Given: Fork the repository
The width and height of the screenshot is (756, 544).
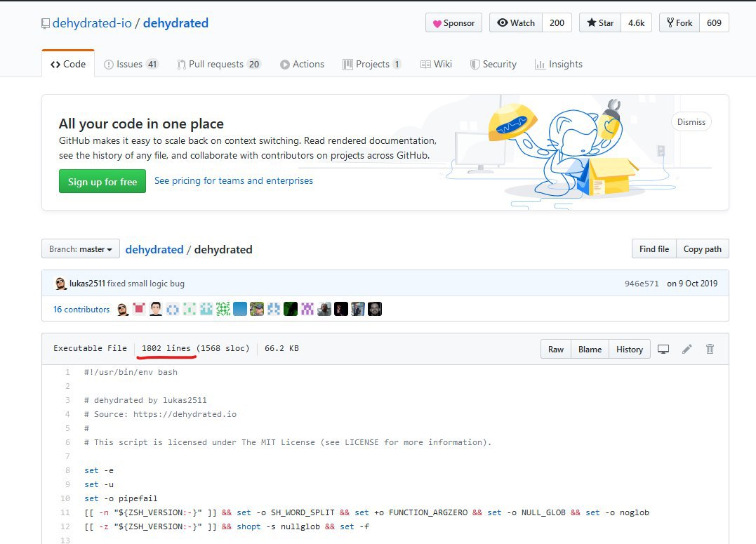Looking at the screenshot, I should (x=679, y=22).
